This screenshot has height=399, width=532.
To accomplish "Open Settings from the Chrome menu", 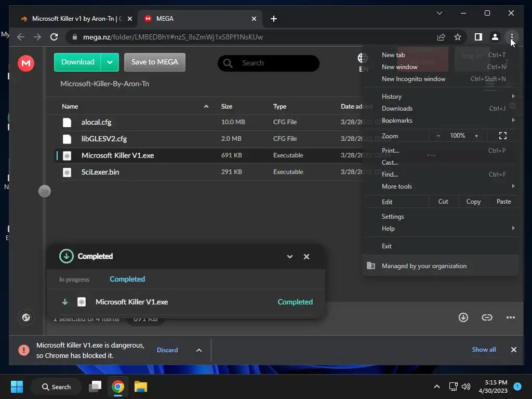I will [x=440, y=217].
